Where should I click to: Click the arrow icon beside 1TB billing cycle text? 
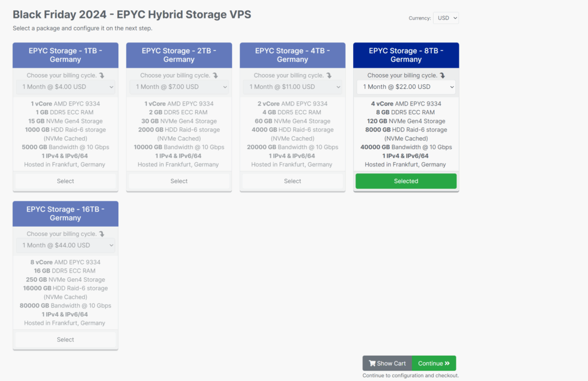102,75
